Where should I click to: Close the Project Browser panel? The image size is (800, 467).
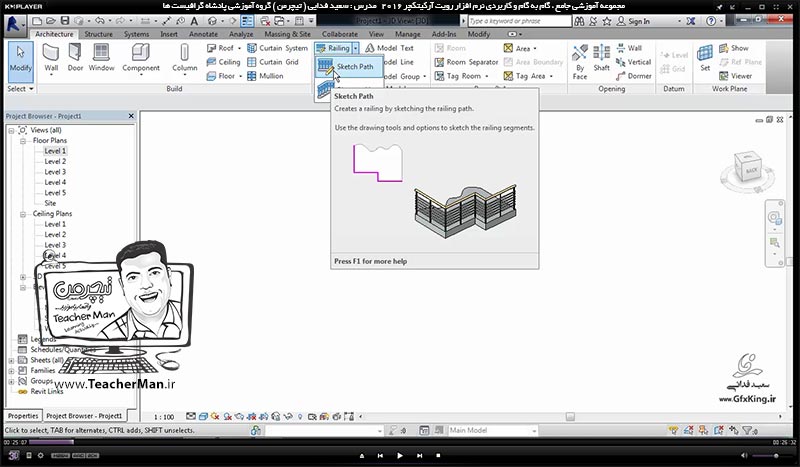(x=131, y=116)
